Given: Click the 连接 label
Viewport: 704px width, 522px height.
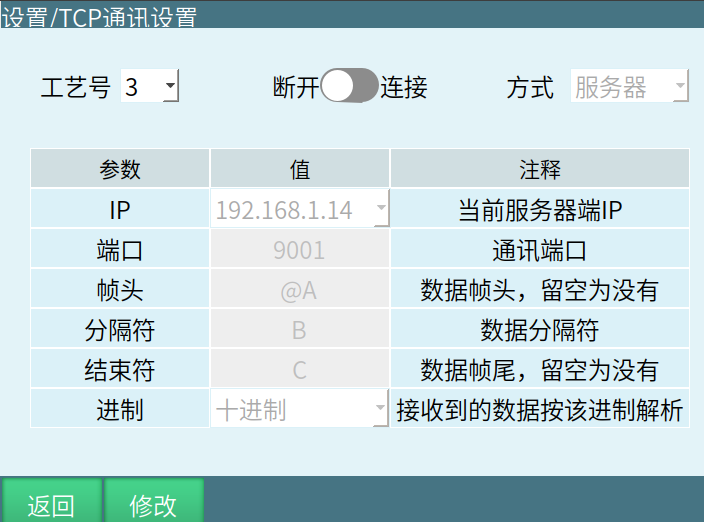Looking at the screenshot, I should 404,86.
